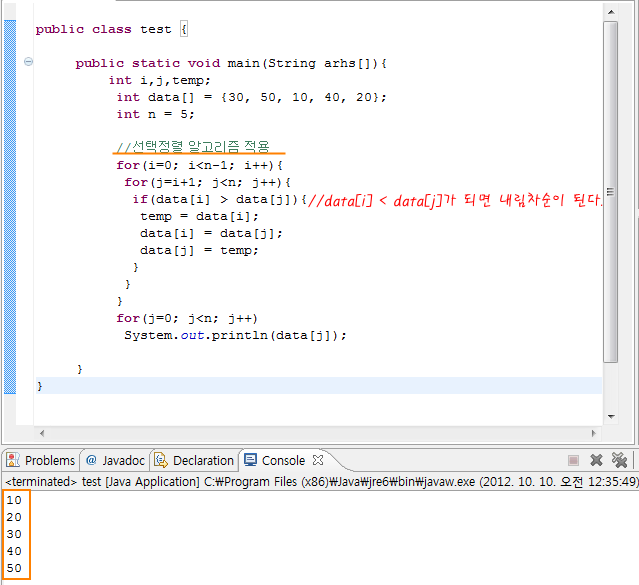
Task: Click the Console tab monitor icon
Action: click(x=250, y=460)
